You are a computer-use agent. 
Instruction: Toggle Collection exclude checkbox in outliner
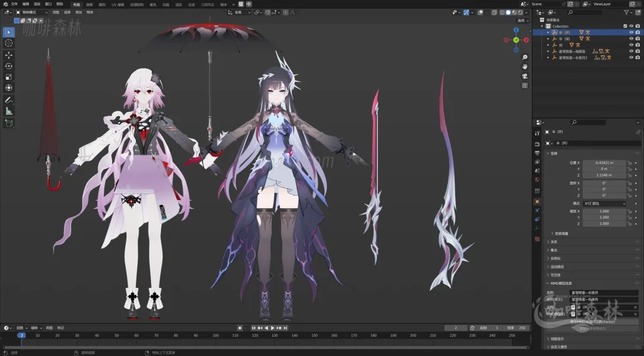pyautogui.click(x=626, y=26)
